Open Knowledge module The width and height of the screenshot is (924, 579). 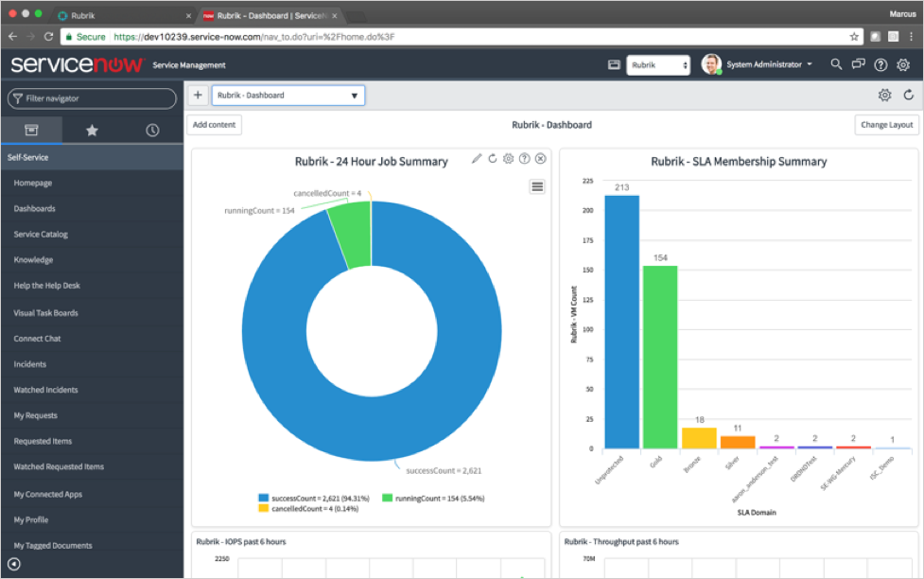(x=34, y=260)
